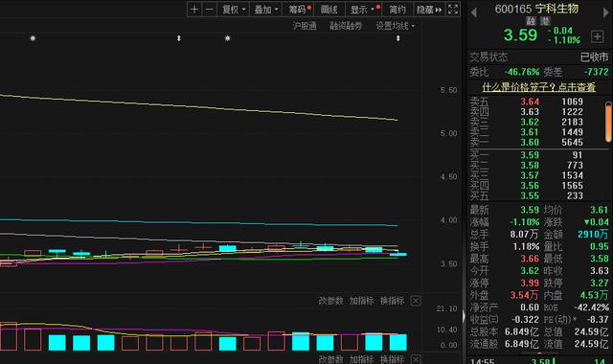This screenshot has width=613, height=364.
Task: Grab the orange order book scrollbar
Action: (608, 122)
